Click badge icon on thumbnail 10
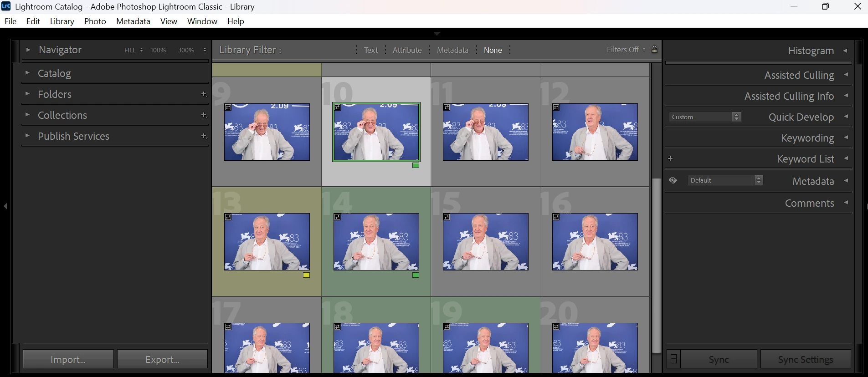This screenshot has width=868, height=377. click(338, 107)
